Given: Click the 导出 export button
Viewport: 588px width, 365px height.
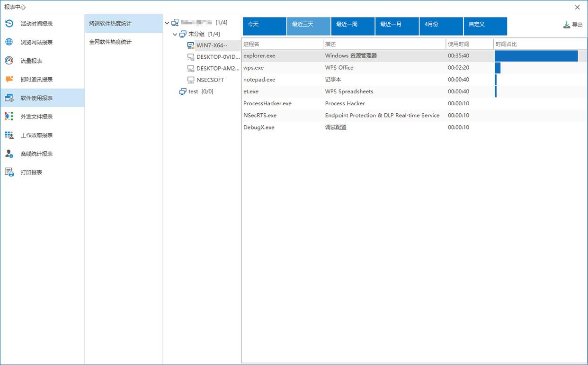Looking at the screenshot, I should 573,25.
